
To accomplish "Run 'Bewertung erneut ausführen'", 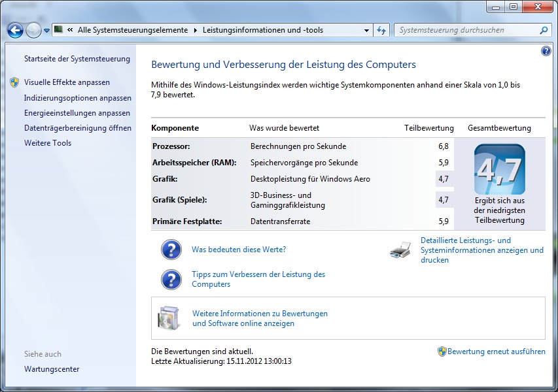I will (x=496, y=351).
